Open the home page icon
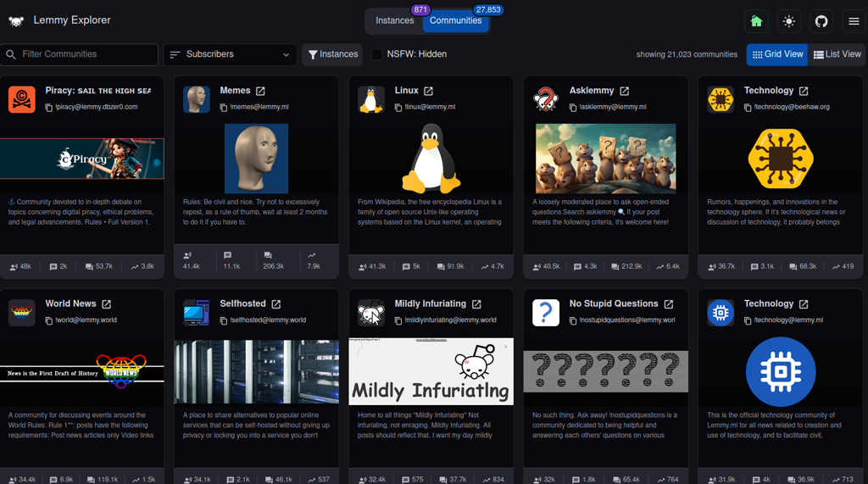This screenshot has width=868, height=484. pyautogui.click(x=756, y=21)
